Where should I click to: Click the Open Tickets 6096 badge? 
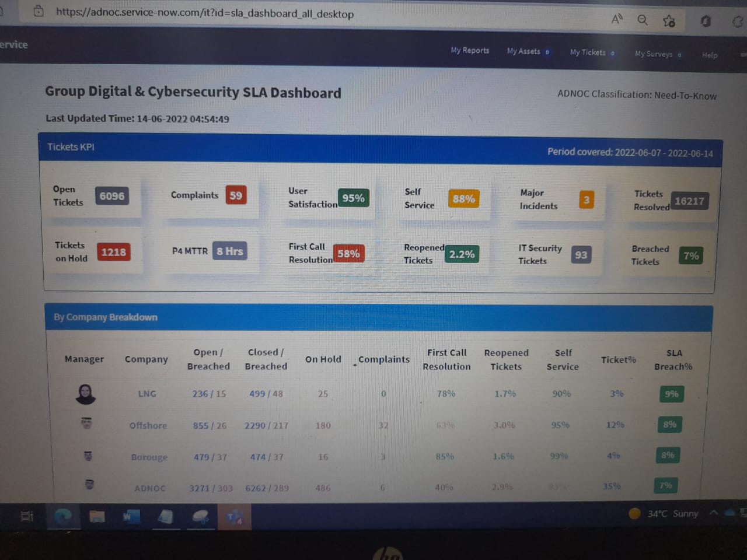tap(111, 196)
